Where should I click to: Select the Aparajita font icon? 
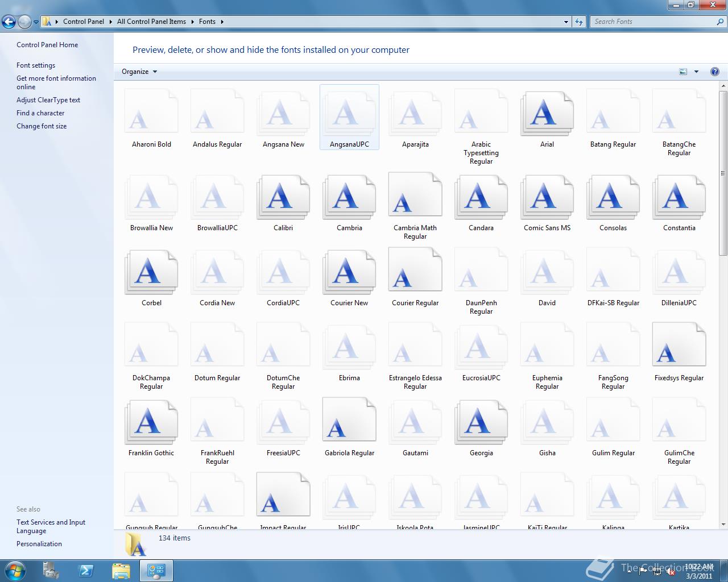point(415,113)
